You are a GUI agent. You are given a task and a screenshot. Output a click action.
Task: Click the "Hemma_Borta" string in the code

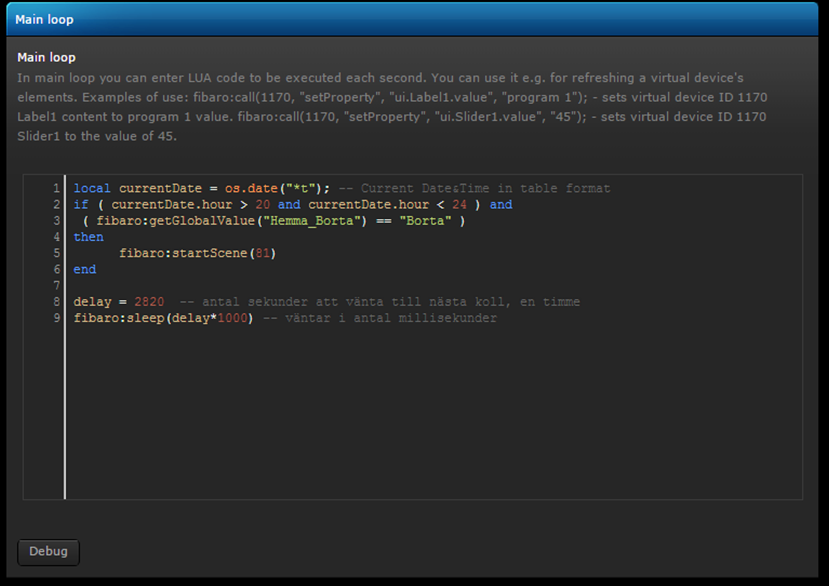click(x=312, y=221)
